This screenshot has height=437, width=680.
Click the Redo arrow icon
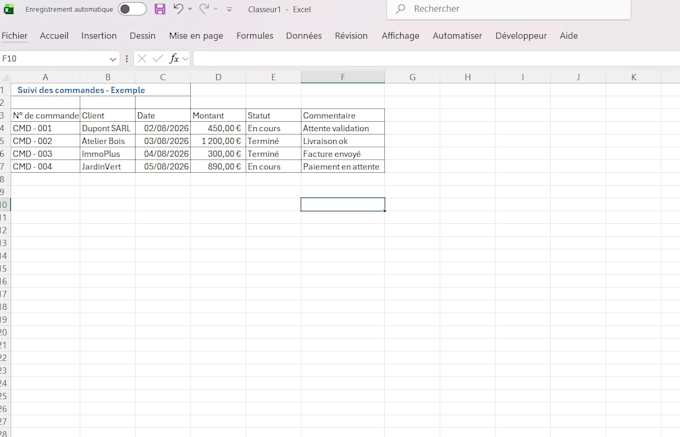pyautogui.click(x=204, y=9)
